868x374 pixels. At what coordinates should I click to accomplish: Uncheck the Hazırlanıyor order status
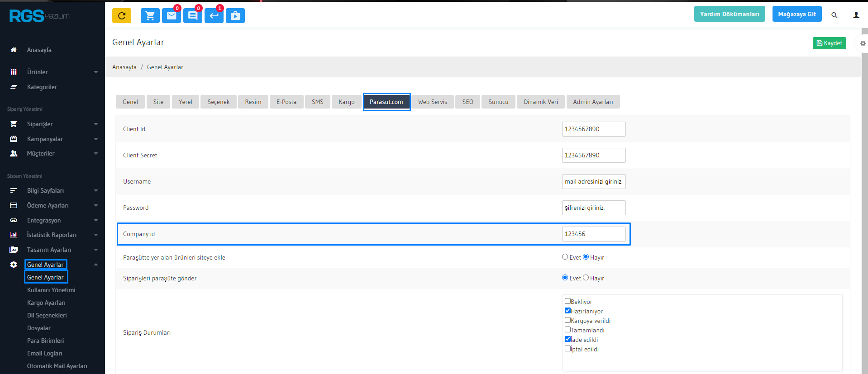tap(568, 311)
